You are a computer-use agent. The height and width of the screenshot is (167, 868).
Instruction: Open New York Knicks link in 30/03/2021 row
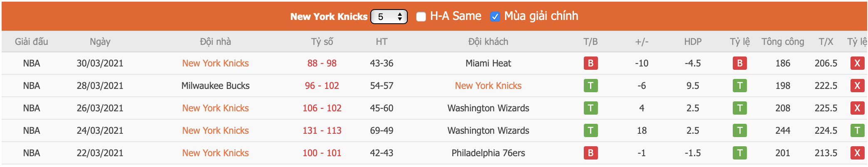[x=216, y=63]
